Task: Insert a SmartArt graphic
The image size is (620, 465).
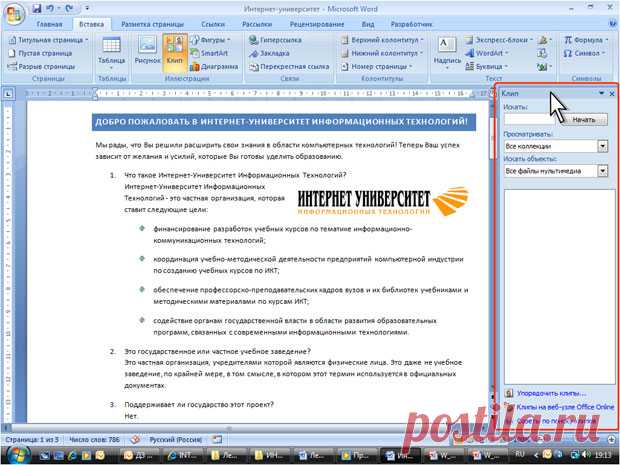Action: (x=209, y=53)
